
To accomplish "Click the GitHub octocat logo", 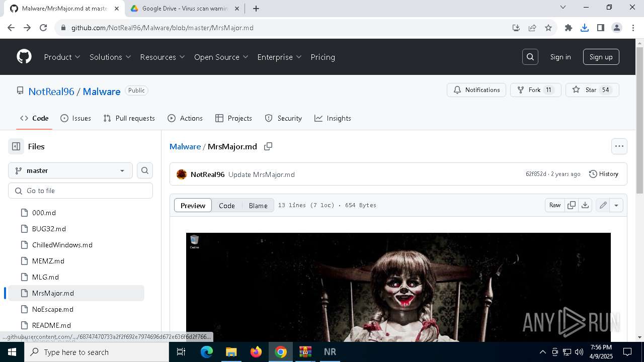I will (x=24, y=57).
